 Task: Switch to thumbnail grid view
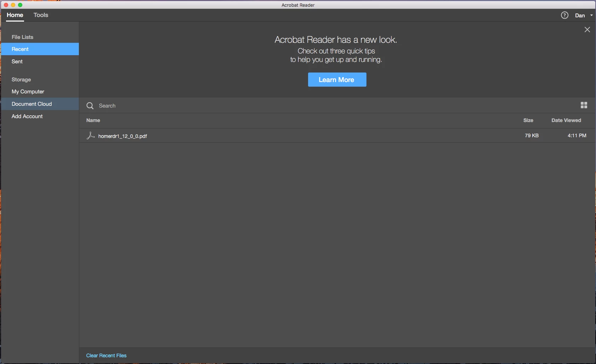pyautogui.click(x=584, y=105)
